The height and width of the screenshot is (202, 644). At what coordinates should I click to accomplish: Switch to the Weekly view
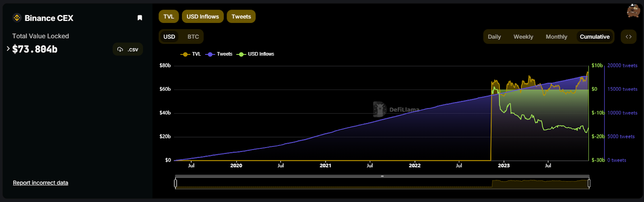pos(523,37)
